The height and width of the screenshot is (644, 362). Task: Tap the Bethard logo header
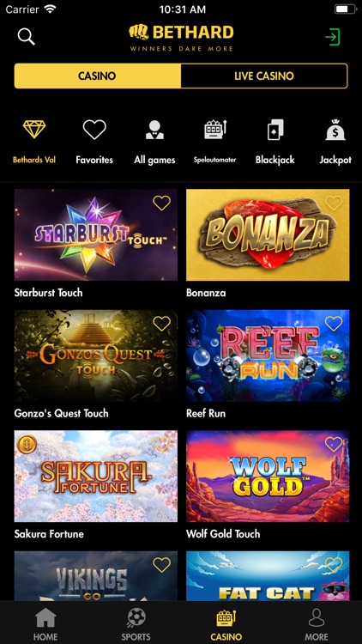pos(181,38)
